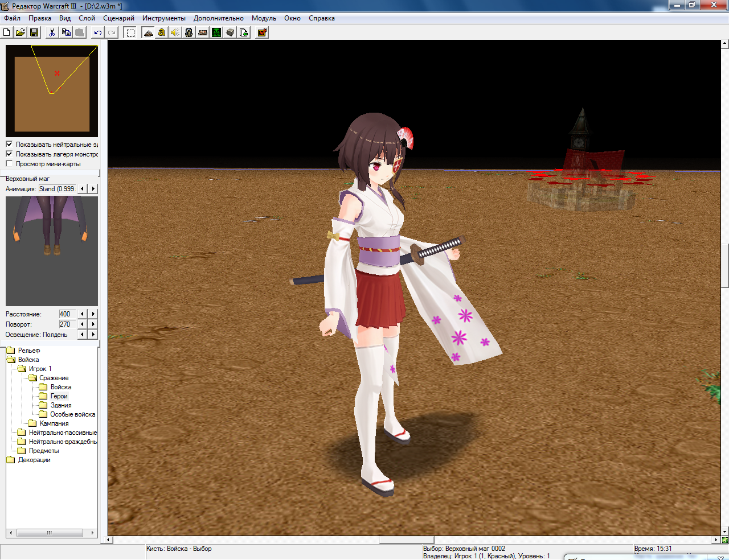Activate the dashed-square selection brush tool
729x560 pixels.
130,32
